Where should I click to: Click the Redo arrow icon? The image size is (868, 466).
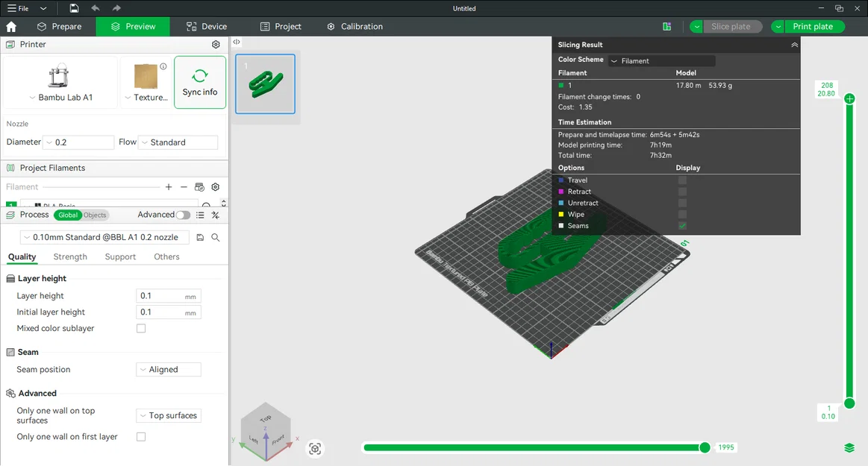116,8
